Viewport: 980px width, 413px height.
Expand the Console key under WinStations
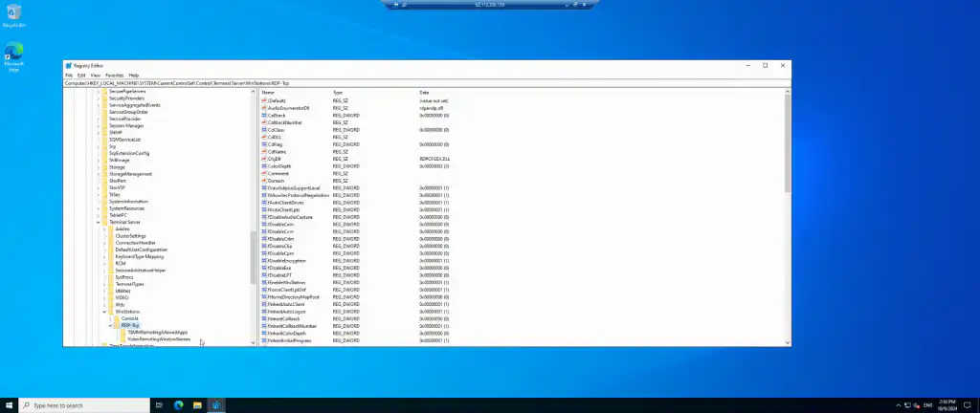pyautogui.click(x=111, y=318)
